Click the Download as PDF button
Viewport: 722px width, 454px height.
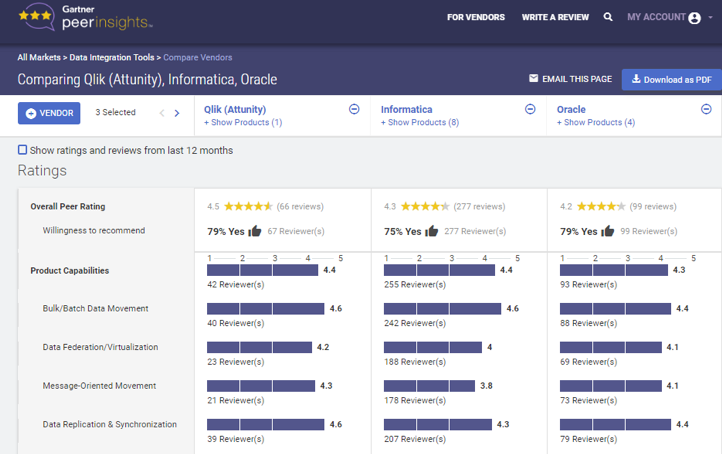coord(671,79)
